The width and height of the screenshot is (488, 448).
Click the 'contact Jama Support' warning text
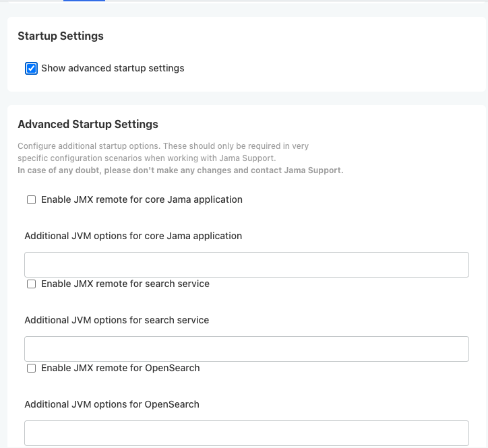(297, 170)
